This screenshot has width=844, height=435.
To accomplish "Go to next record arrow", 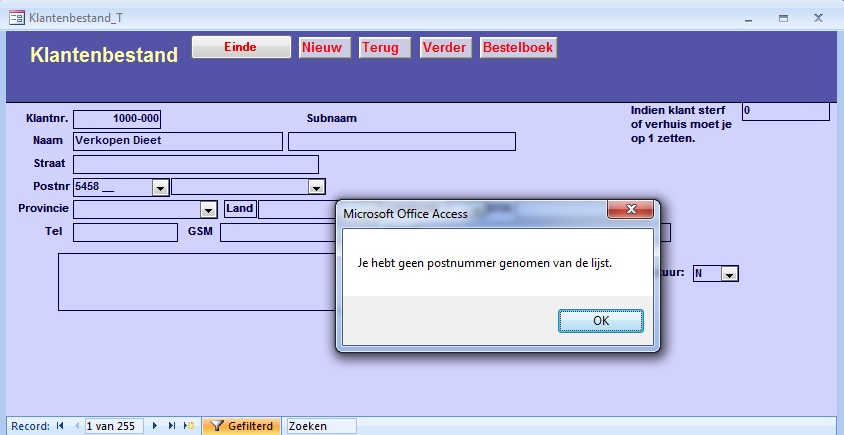I will (x=155, y=426).
